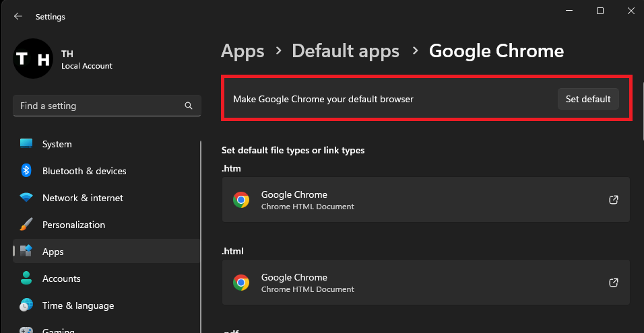Image resolution: width=644 pixels, height=333 pixels.
Task: Open Accounts settings
Action: (x=106, y=279)
